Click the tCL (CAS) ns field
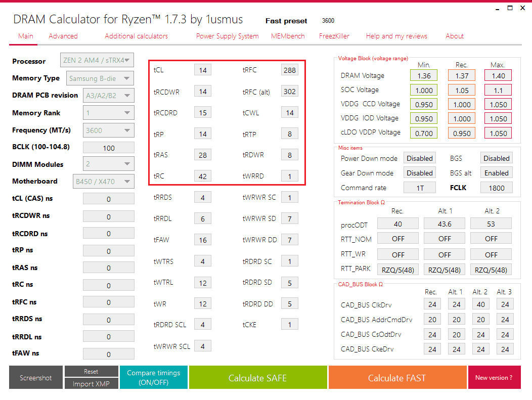Viewport: 532px width, 400px height. 109,199
